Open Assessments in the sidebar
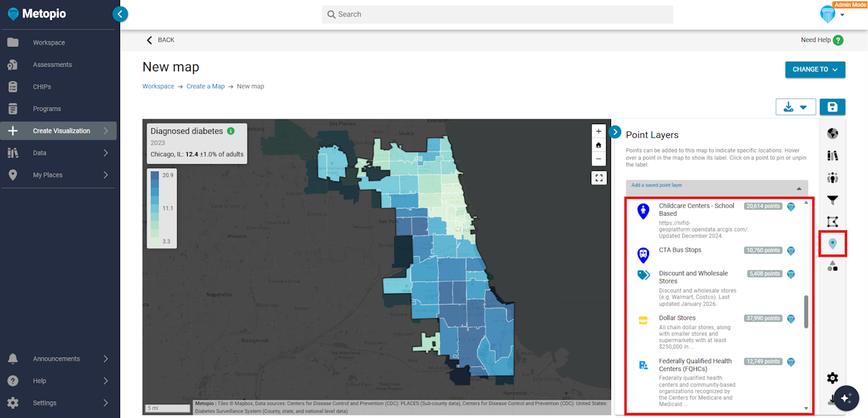The image size is (868, 418). [52, 64]
